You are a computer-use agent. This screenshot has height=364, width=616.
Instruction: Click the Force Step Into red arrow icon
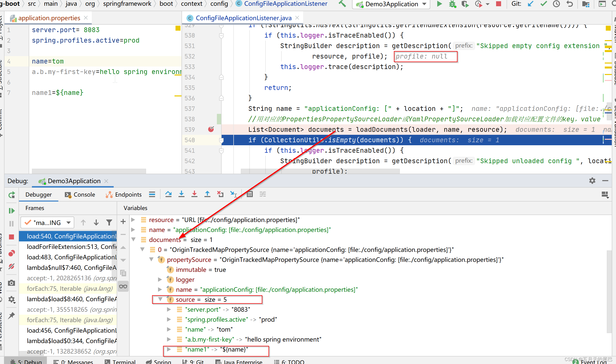[194, 194]
